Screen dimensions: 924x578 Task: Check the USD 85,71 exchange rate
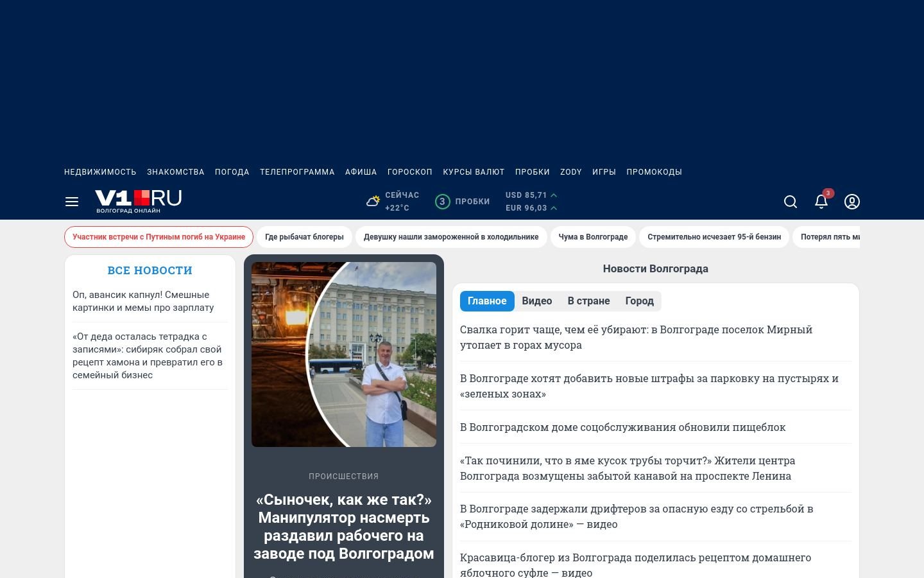point(531,195)
